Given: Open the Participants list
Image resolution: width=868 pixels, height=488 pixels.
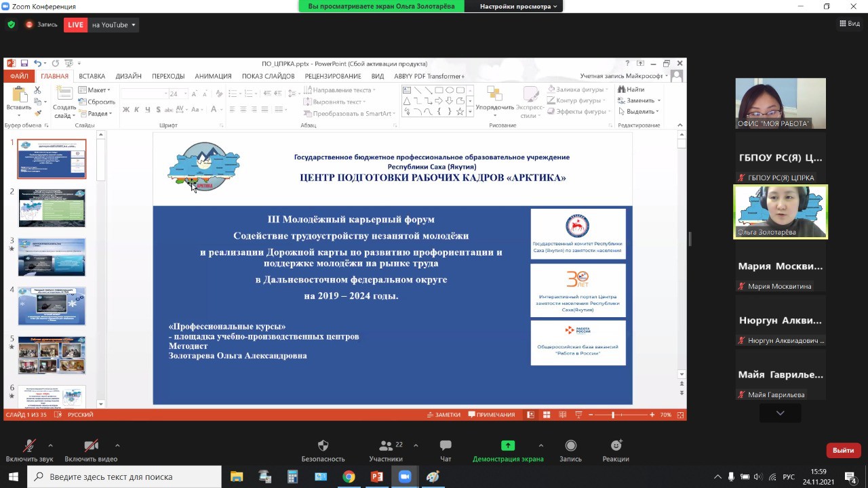Looking at the screenshot, I should click(x=386, y=451).
